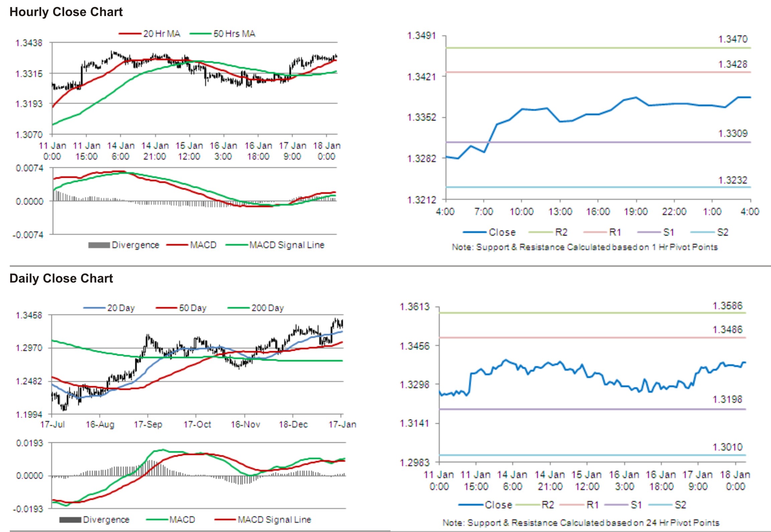This screenshot has width=771, height=532.
Task: Click the 19:00 time axis label
Action: click(x=636, y=211)
